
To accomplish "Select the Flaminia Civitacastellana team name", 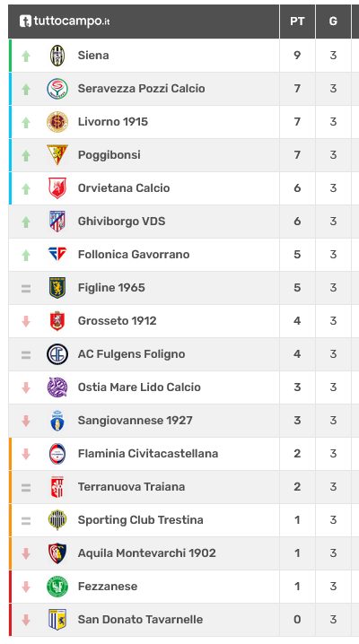I will (x=148, y=454).
